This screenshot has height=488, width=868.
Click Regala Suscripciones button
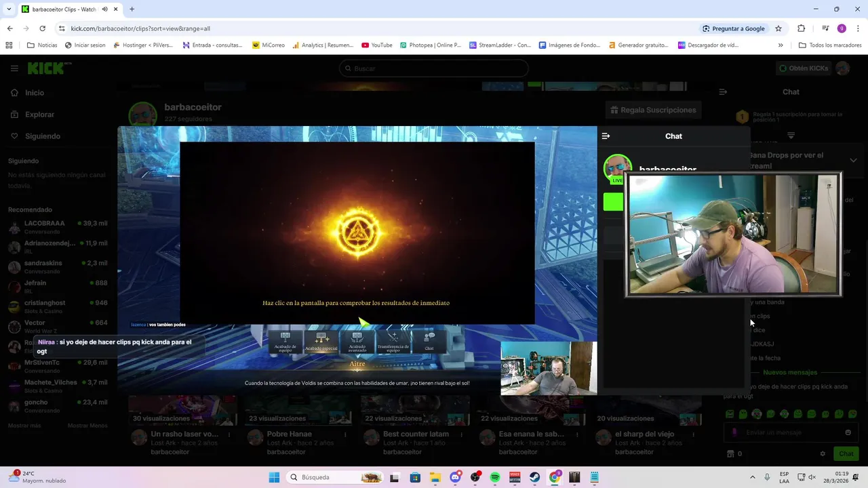653,110
